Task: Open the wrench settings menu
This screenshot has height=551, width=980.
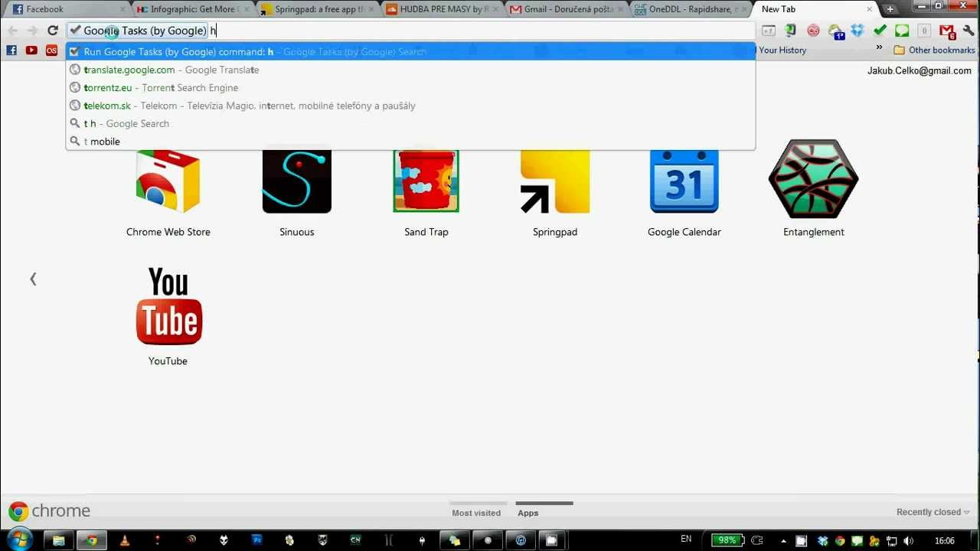Action: point(969,31)
